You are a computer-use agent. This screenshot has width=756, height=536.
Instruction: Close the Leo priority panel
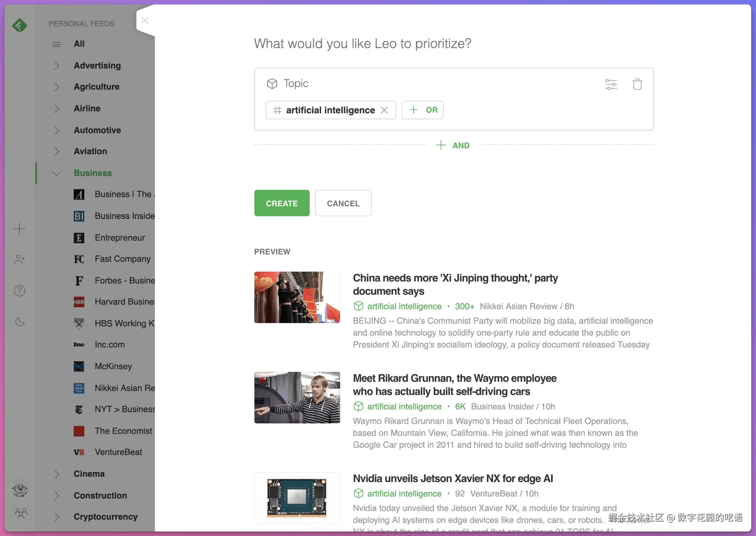(x=145, y=21)
